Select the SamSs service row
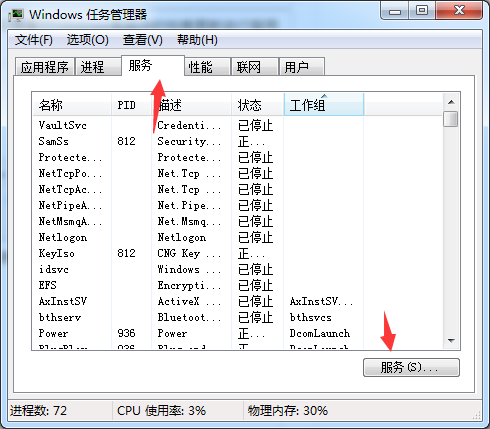Viewport: 490px width, 429px height. [x=237, y=141]
